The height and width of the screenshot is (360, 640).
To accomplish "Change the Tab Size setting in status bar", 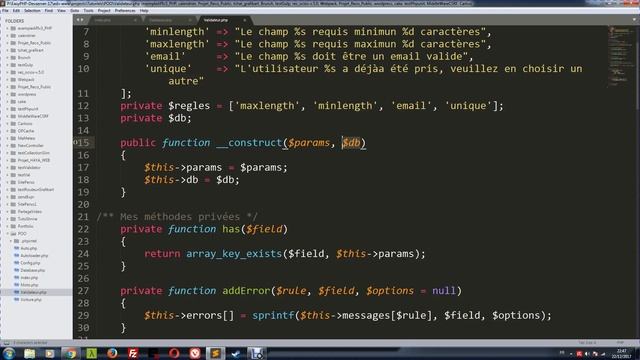I will point(587,343).
